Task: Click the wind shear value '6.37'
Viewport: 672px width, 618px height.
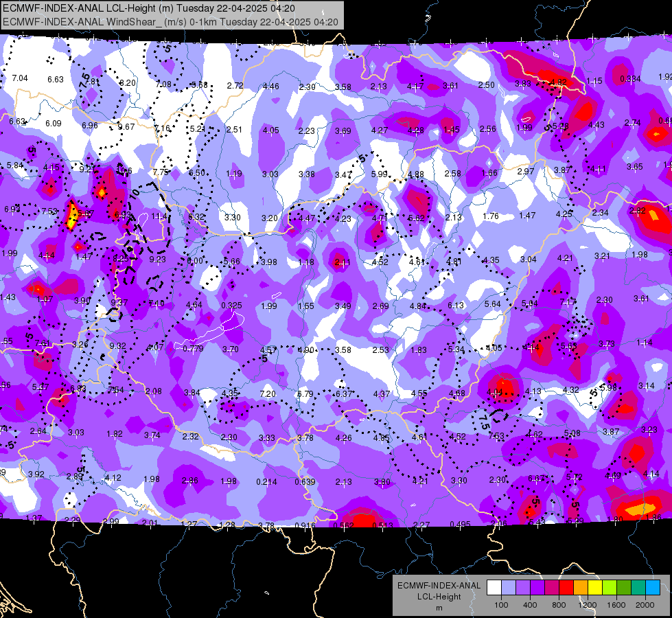Action: [x=344, y=393]
